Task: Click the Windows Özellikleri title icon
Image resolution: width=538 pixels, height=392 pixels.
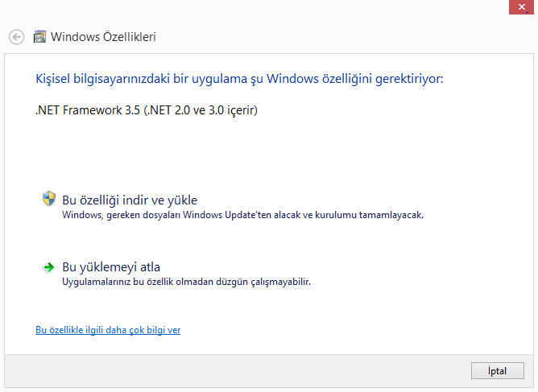Action: (39, 37)
